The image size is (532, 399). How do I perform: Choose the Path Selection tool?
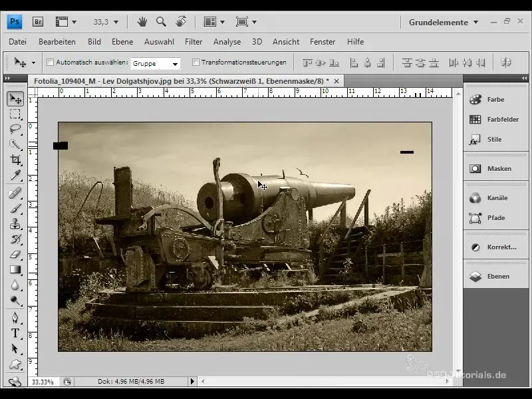tap(15, 348)
